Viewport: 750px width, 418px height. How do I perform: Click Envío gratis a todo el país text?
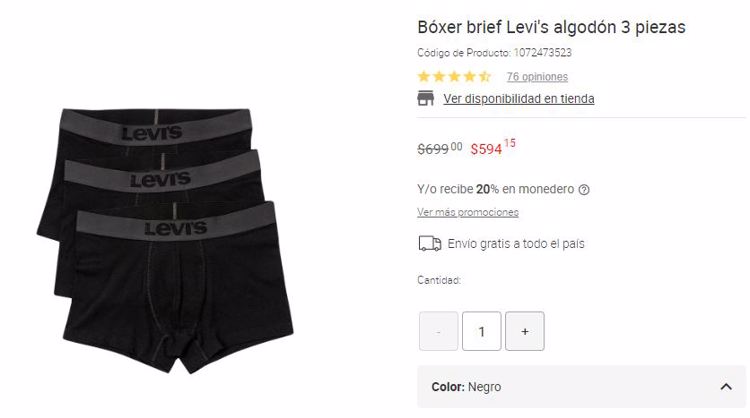pyautogui.click(x=516, y=243)
